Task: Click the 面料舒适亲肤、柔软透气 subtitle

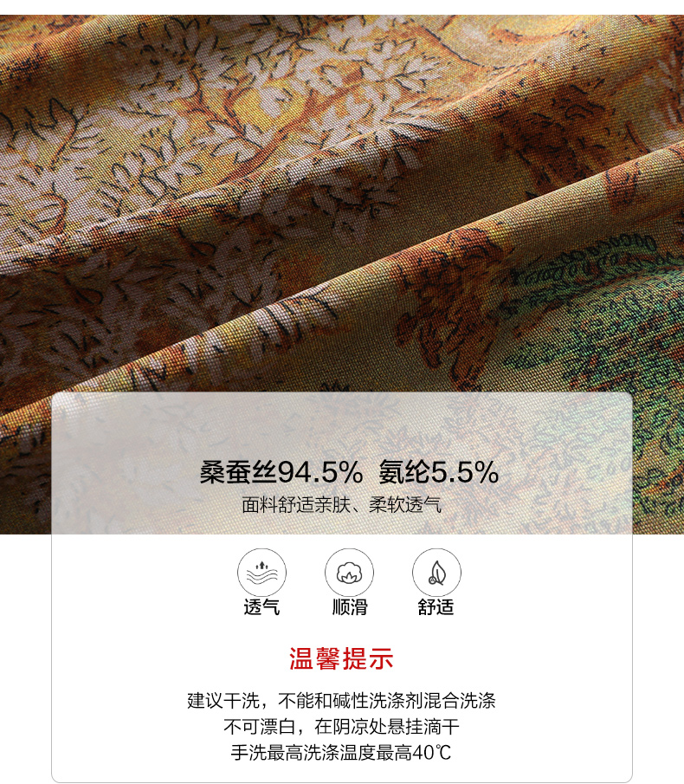Action: point(342,504)
